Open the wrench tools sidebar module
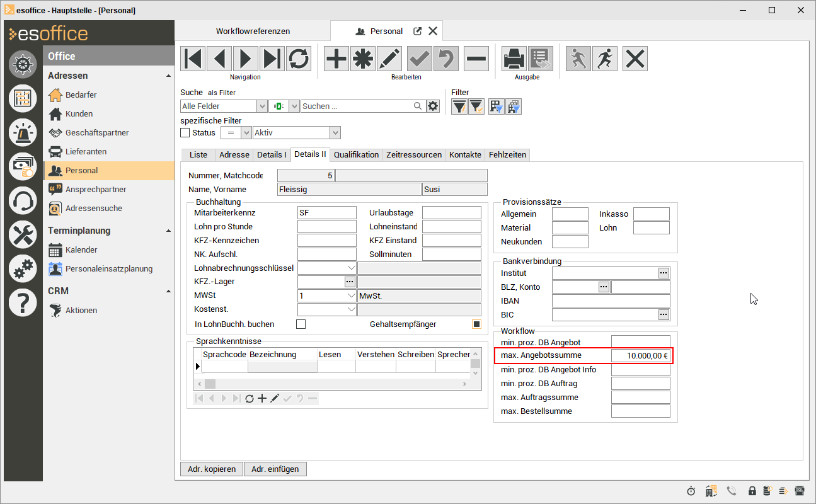This screenshot has height=504, width=816. click(x=23, y=235)
